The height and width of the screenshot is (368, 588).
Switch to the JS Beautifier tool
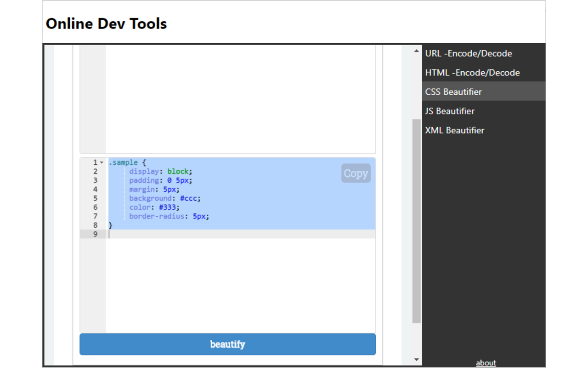(484, 111)
